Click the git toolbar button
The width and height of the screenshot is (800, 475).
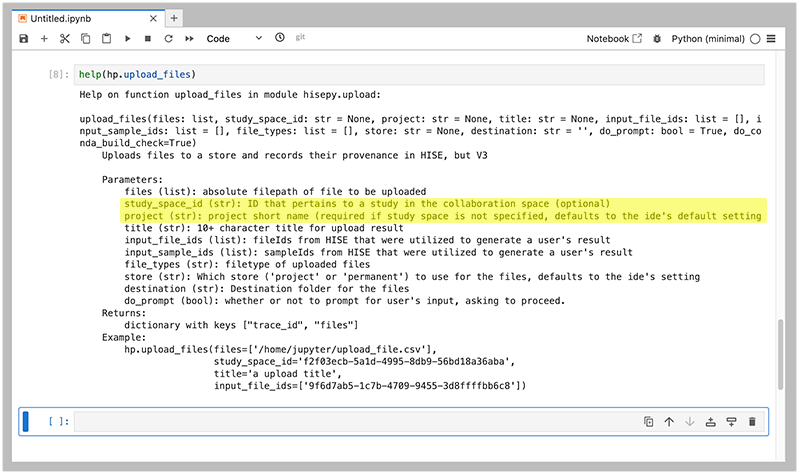tap(300, 38)
